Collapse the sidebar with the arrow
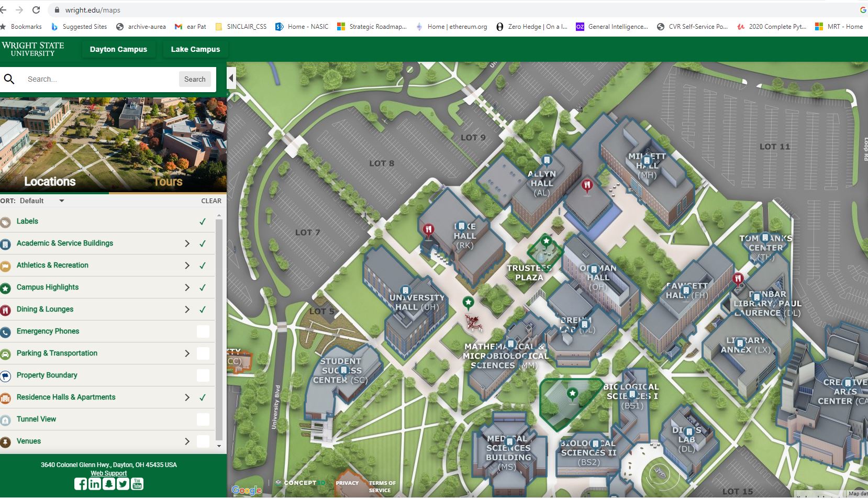868x499 pixels. click(x=231, y=79)
